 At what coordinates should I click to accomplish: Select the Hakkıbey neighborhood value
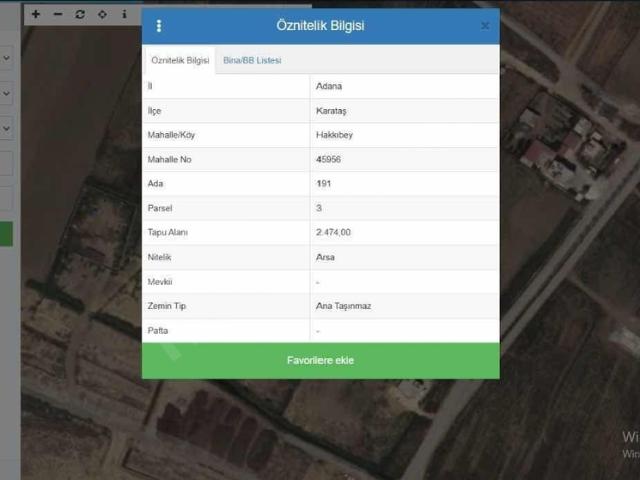(x=334, y=135)
